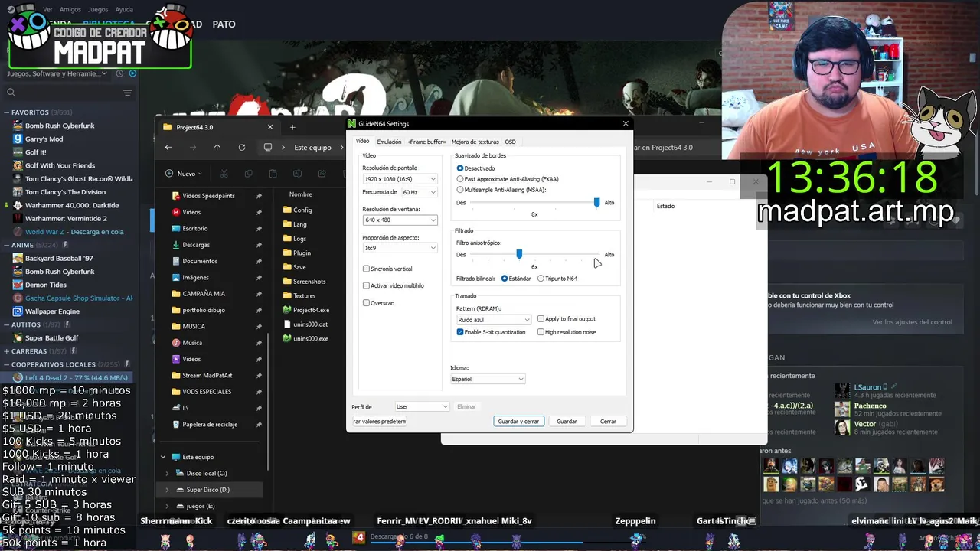This screenshot has height=551, width=980.
Task: Open the Frecuencia 60 Hz dropdown
Action: (x=419, y=192)
